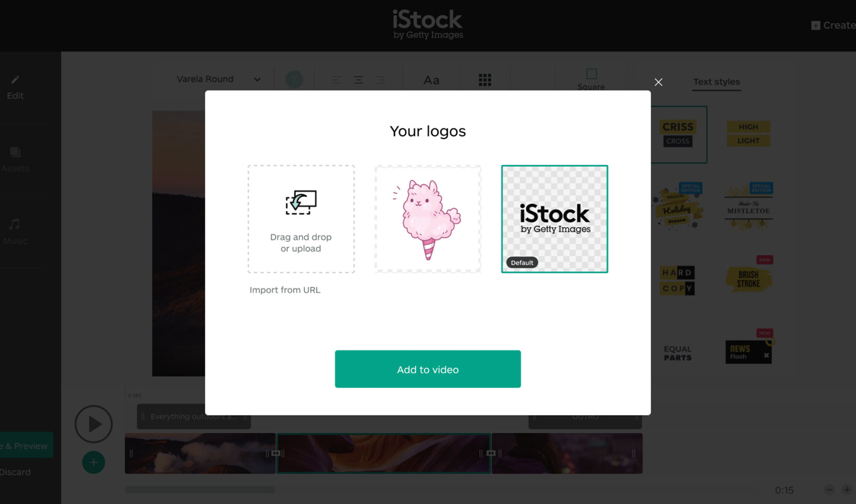The height and width of the screenshot is (504, 856).
Task: Click the Create button at top right
Action: pos(833,25)
